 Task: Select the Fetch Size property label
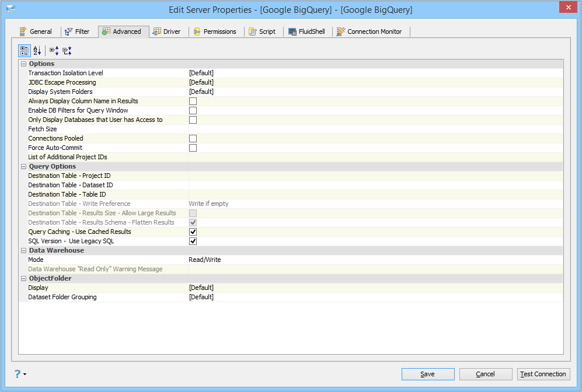pos(42,129)
